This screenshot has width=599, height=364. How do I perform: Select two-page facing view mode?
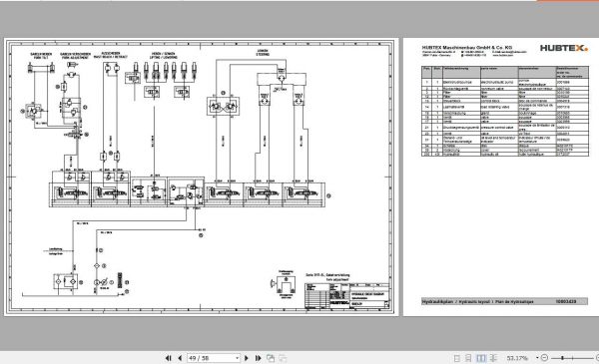pyautogui.click(x=481, y=358)
